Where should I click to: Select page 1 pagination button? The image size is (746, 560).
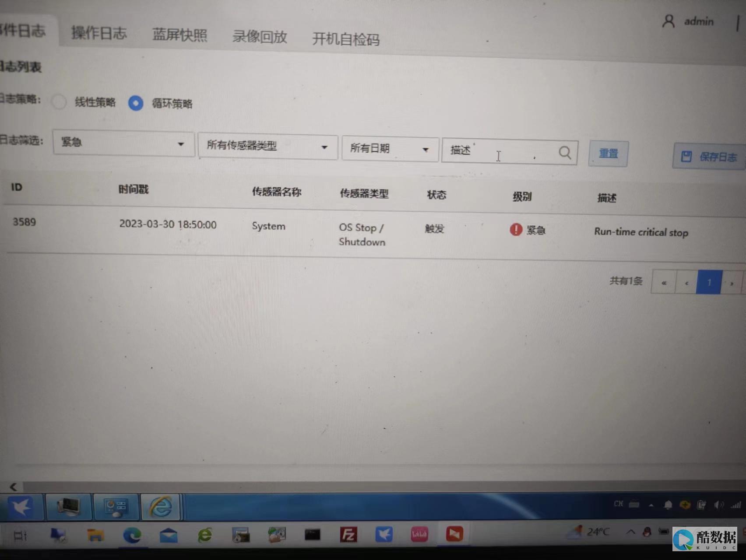(x=709, y=283)
